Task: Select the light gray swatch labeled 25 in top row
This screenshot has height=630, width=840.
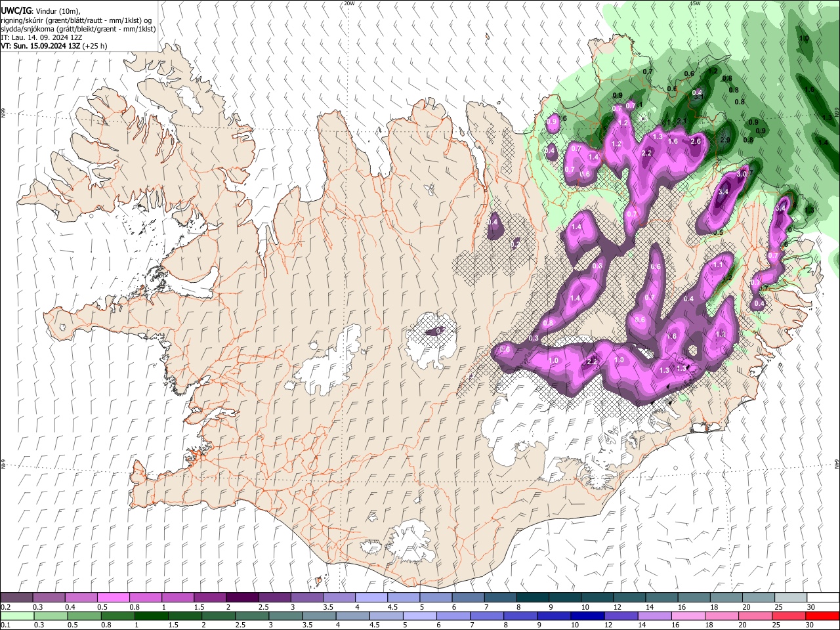Action: (790, 598)
